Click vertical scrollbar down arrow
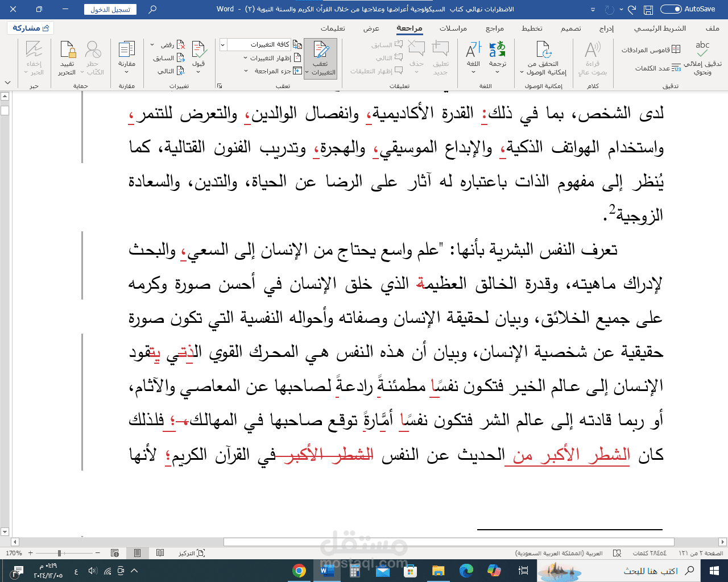This screenshot has width=728, height=582. pyautogui.click(x=5, y=532)
